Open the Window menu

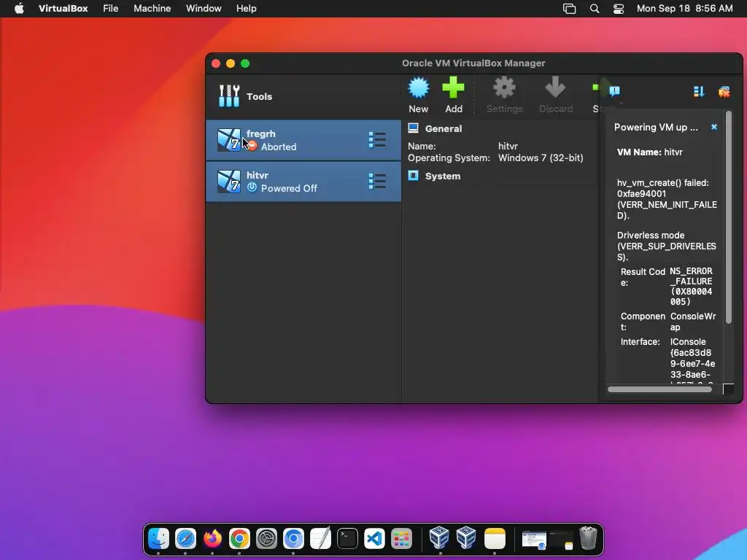point(204,9)
